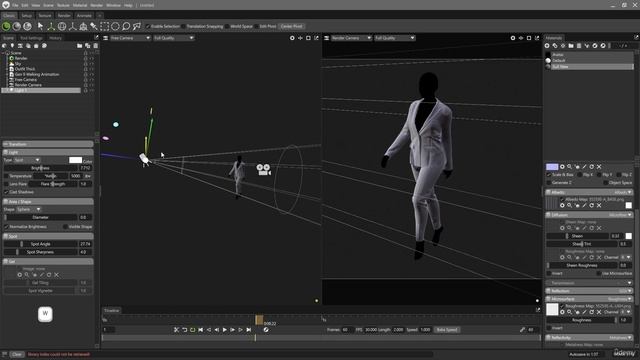The image size is (640, 360).
Task: Duplicate the selected scene object
Action: (87, 46)
